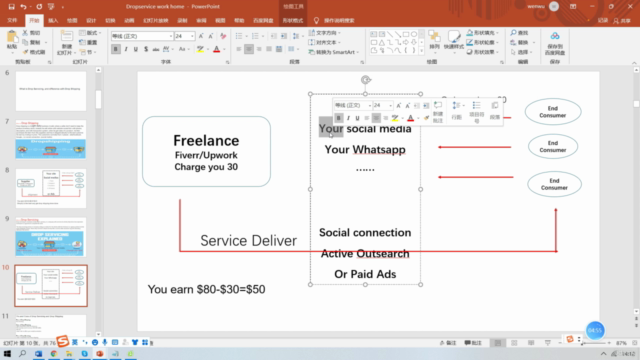Viewport: 640px width, 360px height.
Task: Open PowerPoint from Windows taskbar
Action: point(100,353)
